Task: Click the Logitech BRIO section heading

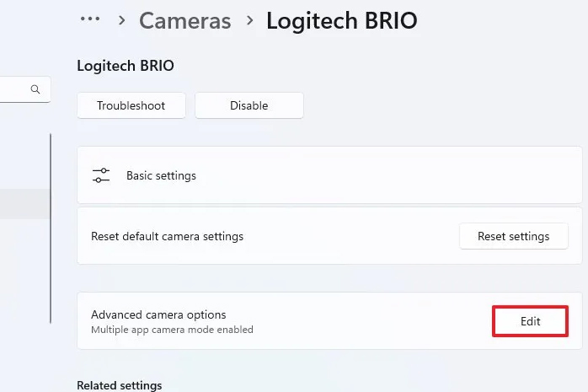Action: pyautogui.click(x=125, y=66)
